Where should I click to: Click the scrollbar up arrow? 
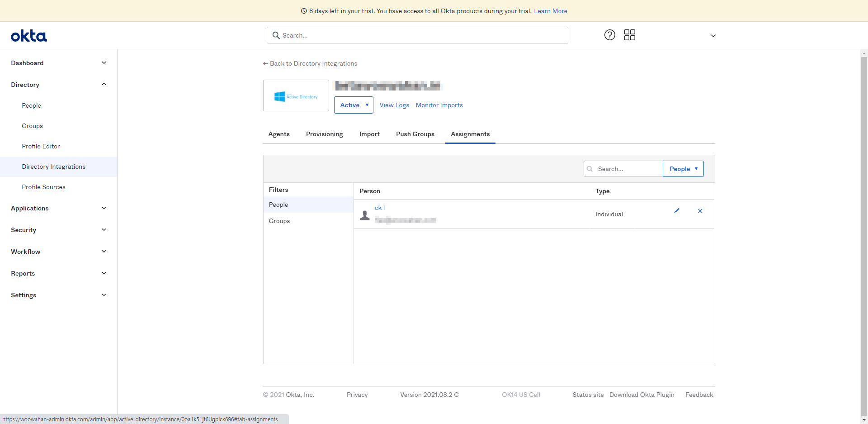coord(864,53)
